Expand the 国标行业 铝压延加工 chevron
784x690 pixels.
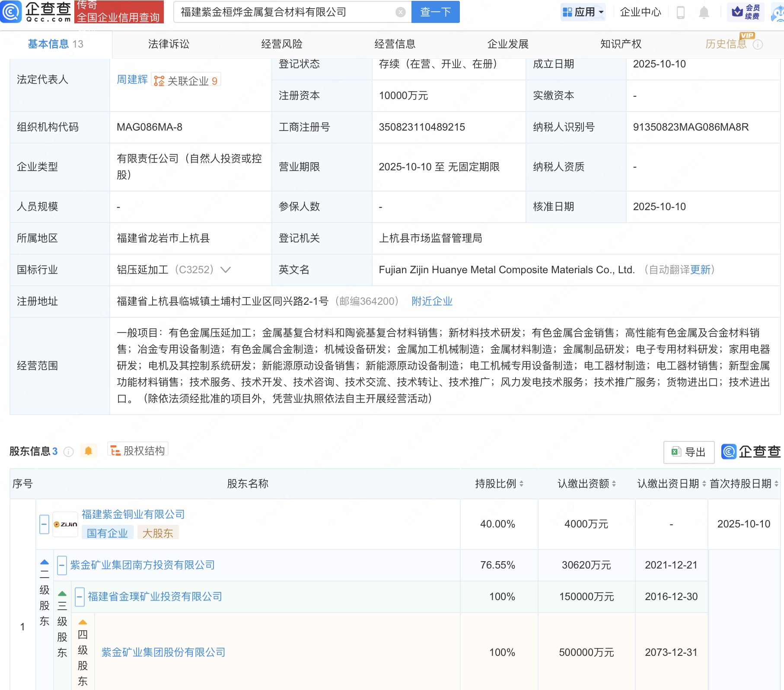(x=226, y=270)
